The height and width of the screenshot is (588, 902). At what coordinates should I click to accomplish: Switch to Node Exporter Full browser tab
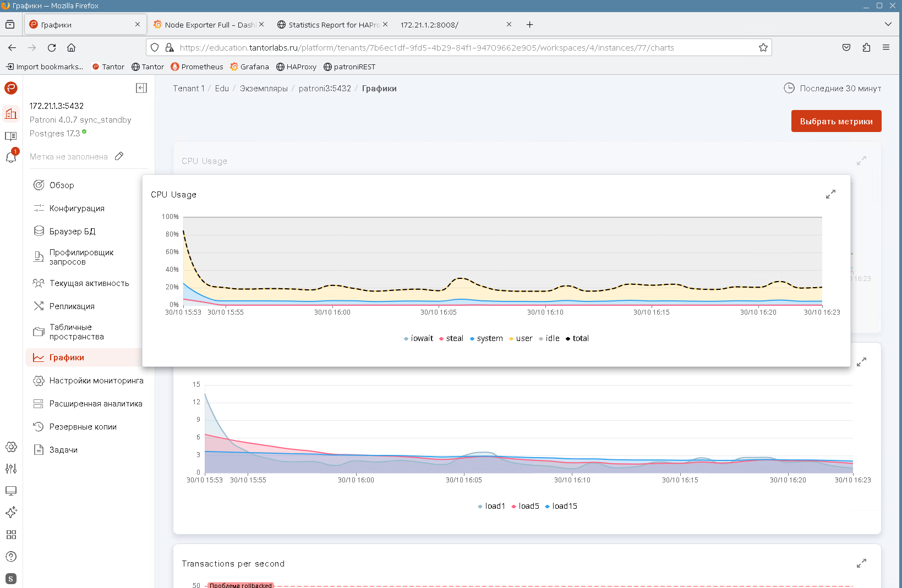point(209,25)
